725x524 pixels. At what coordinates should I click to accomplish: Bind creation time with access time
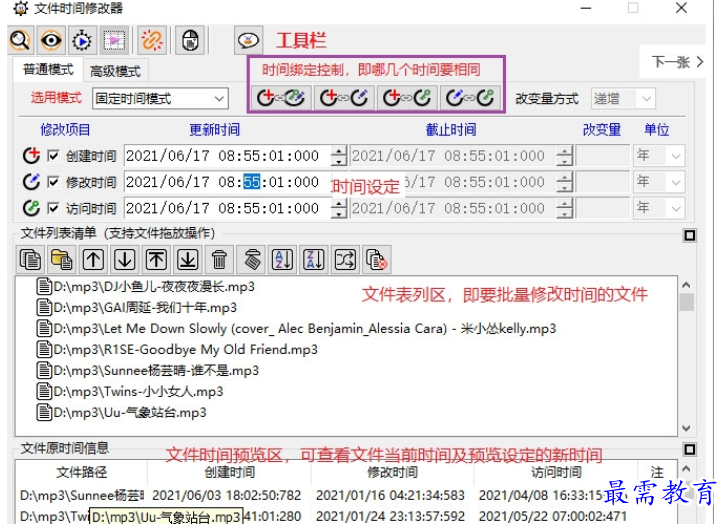(407, 98)
